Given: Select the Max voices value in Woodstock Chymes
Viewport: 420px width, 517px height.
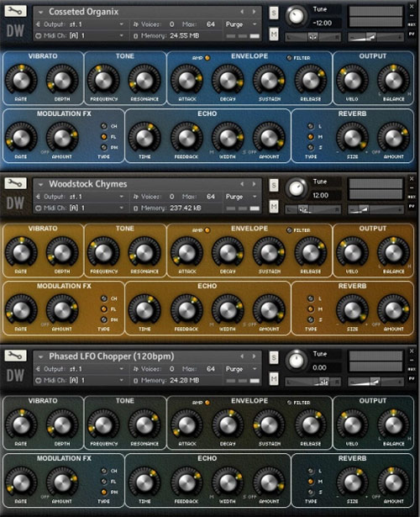Looking at the screenshot, I should click(x=211, y=197).
